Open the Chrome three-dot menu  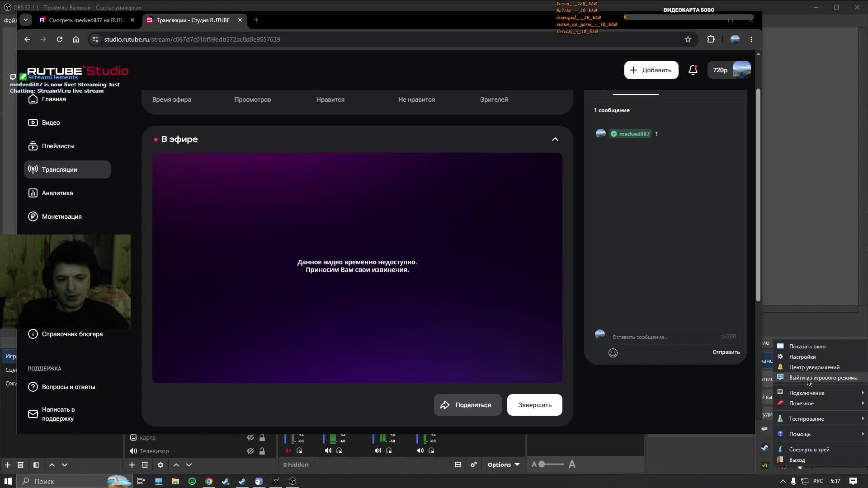(751, 39)
